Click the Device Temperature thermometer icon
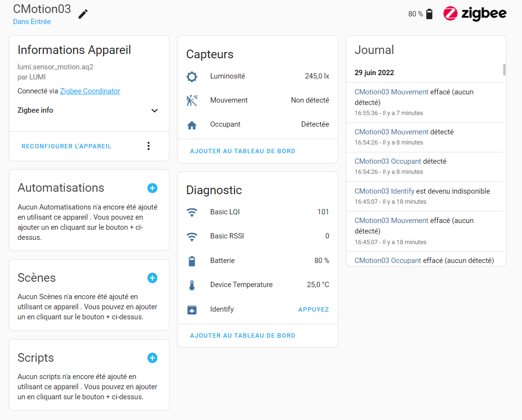522x420 pixels. pyautogui.click(x=192, y=285)
